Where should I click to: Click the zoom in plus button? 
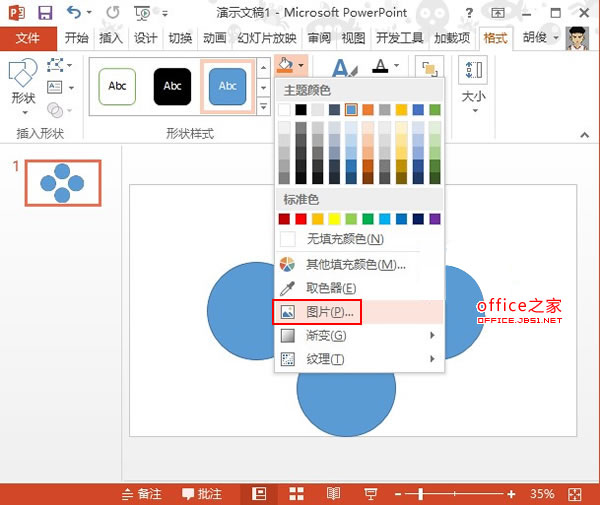pos(511,494)
